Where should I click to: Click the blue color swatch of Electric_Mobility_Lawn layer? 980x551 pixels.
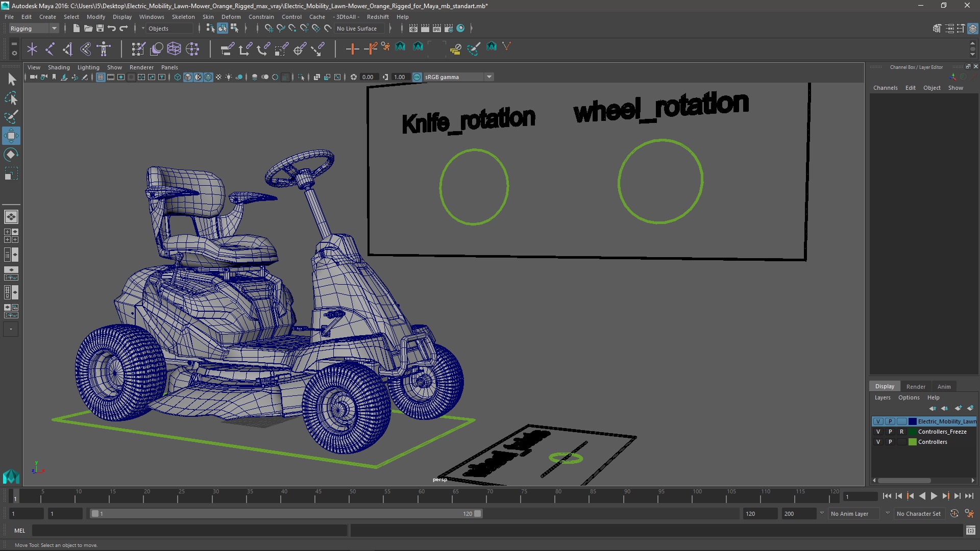913,421
